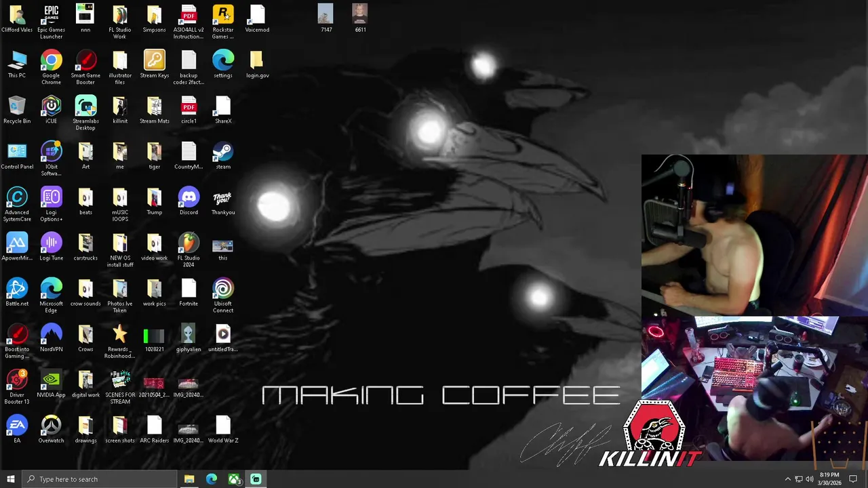Screen dimensions: 868x488
Task: Select the Streamlabs Desktop shortcut
Action: tap(85, 106)
